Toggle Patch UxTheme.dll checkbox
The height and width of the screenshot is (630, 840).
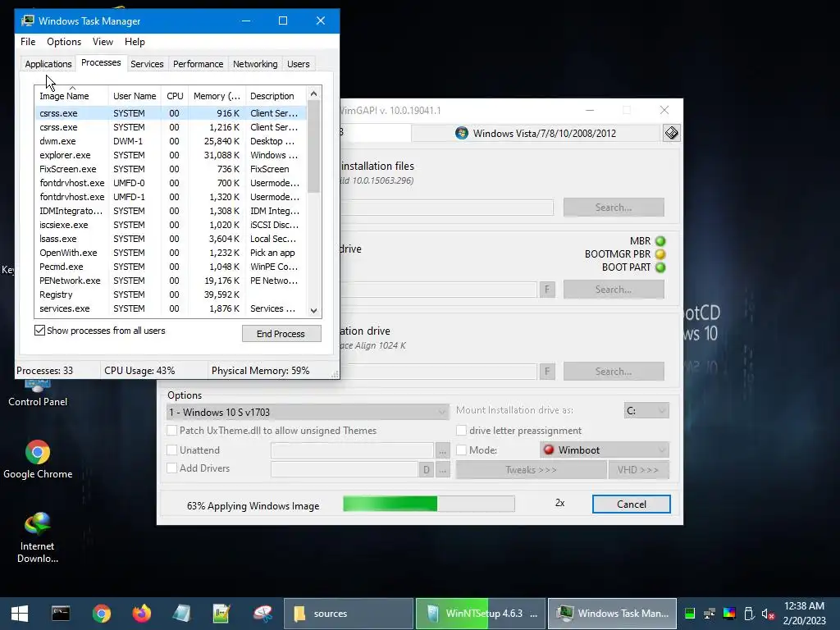172,430
